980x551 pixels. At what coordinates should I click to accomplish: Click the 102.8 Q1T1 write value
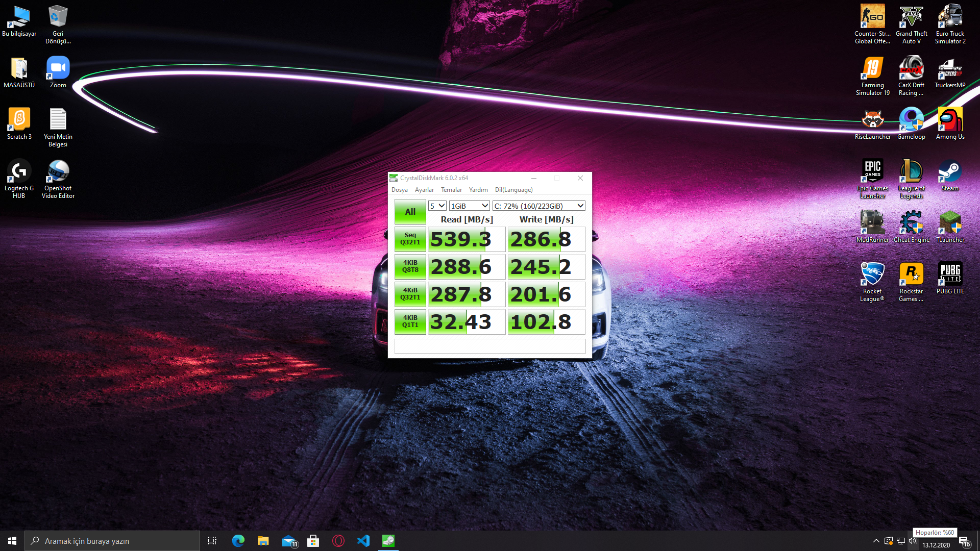point(546,322)
